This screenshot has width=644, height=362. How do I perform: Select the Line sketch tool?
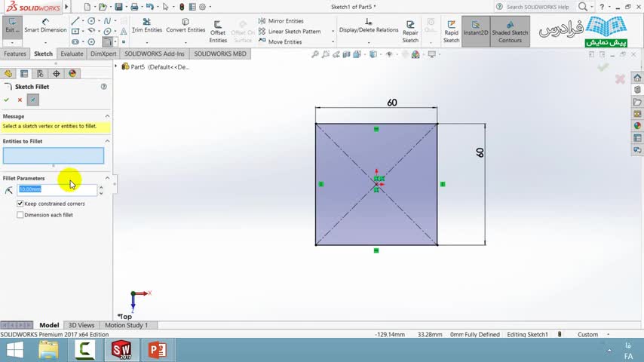click(75, 21)
